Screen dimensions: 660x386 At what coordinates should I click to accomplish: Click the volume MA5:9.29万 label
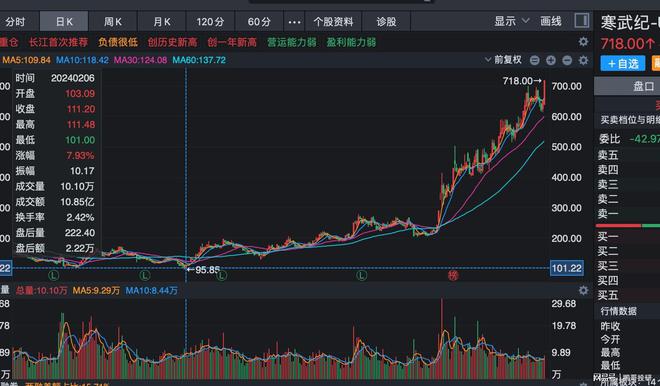[96, 290]
